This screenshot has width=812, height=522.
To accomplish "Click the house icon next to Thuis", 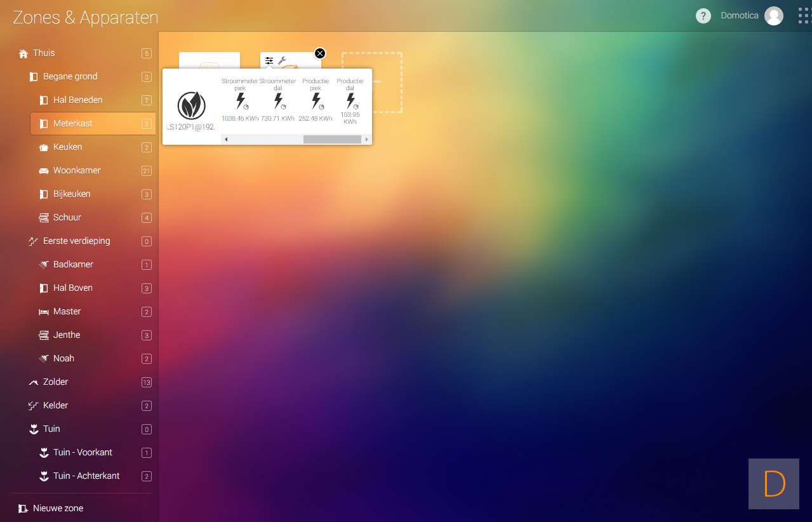I will [23, 53].
